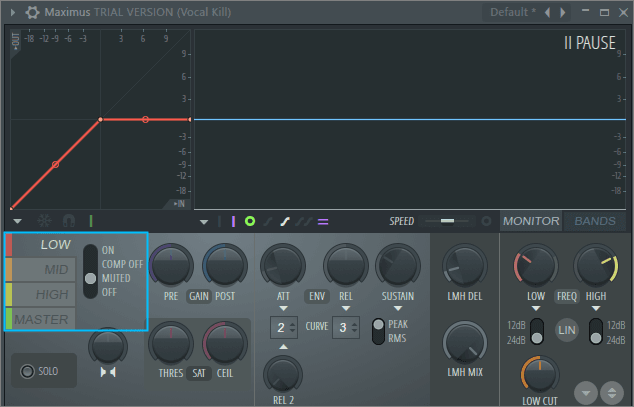Click the curve shape icon in toolbar

pyautogui.click(x=285, y=221)
